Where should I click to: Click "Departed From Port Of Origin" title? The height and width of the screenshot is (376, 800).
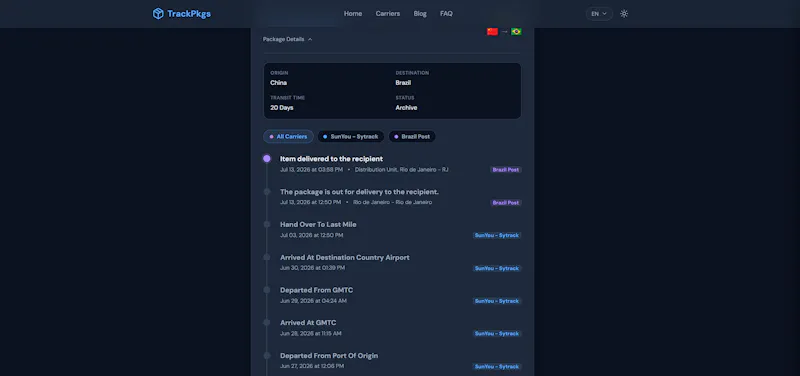coord(329,356)
